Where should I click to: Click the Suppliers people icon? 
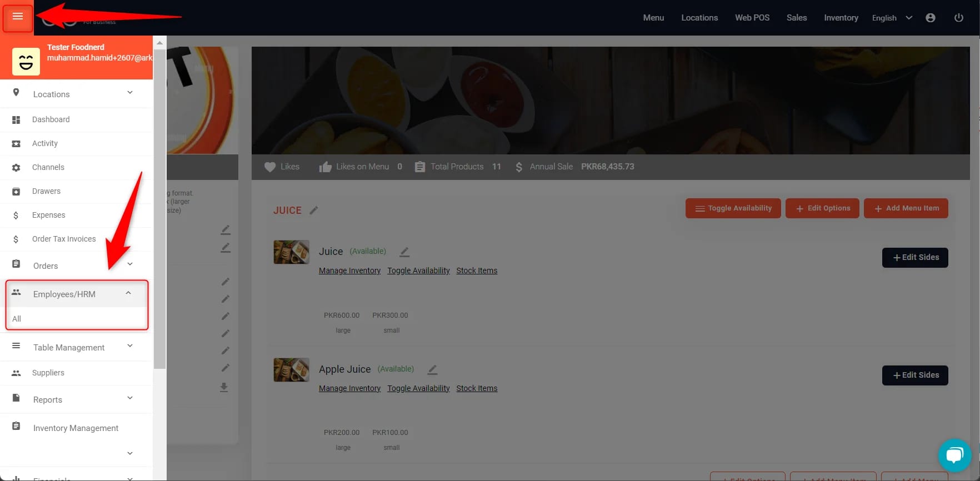coord(16,373)
